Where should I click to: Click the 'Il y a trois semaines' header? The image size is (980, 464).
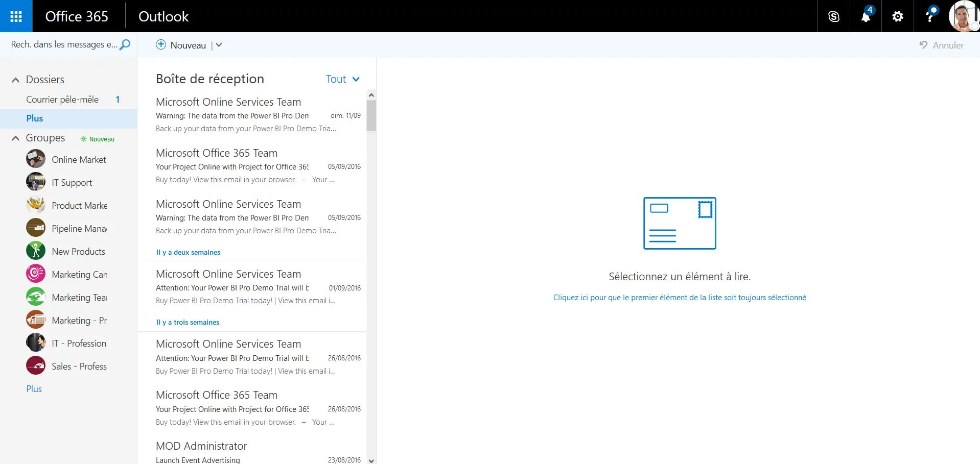tap(188, 322)
